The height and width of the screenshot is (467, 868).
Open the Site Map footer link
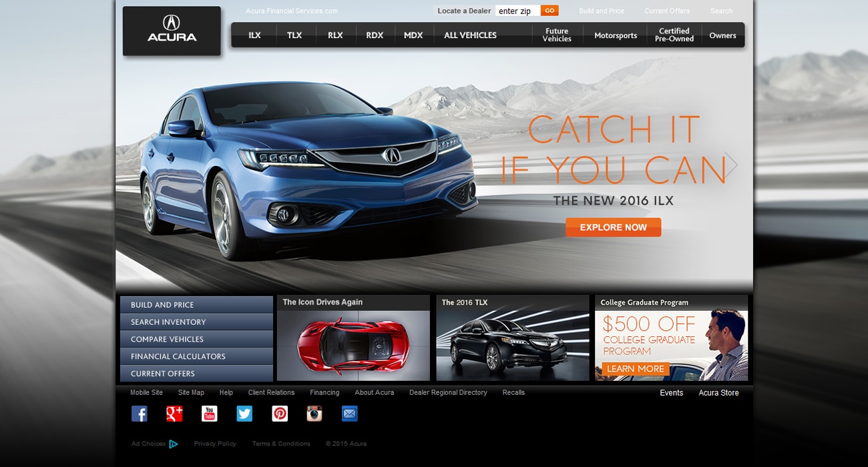tap(191, 392)
